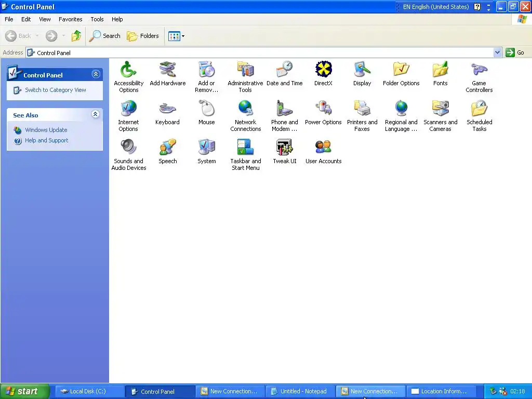Switch to Untitled - Notepad taskbar button
The image size is (532, 399).
tap(300, 391)
